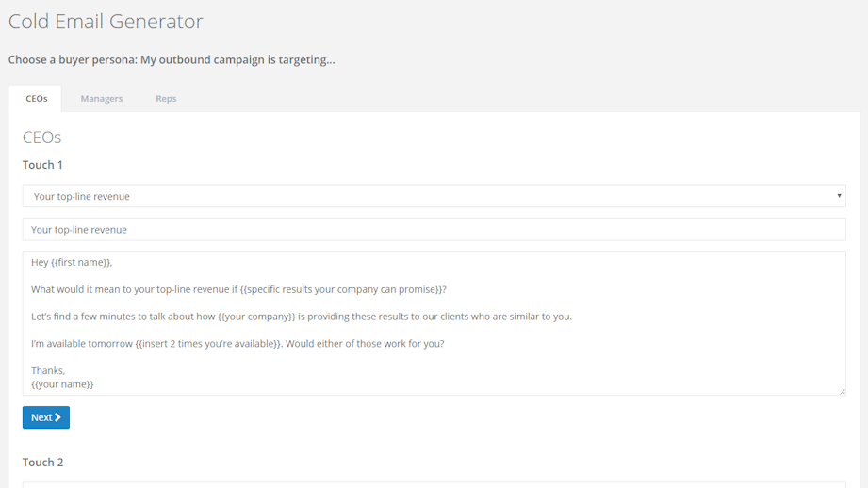Screen dimensions: 868x488
Task: Open the Managers persona tab
Action: 102,99
